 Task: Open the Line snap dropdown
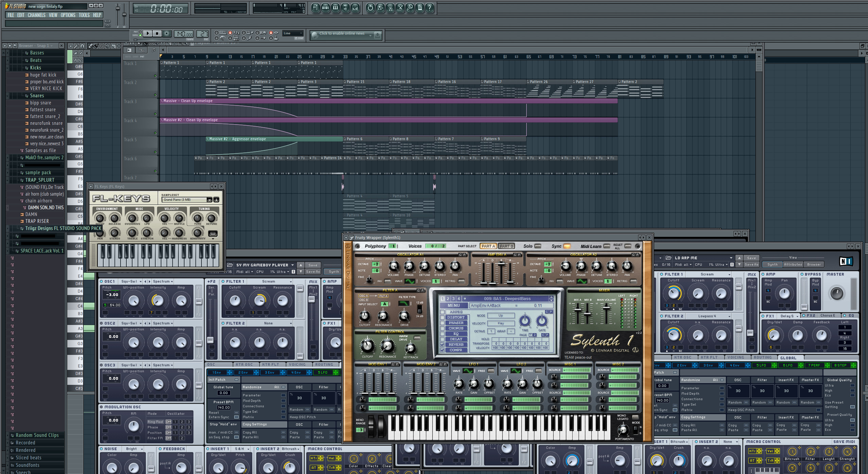293,33
